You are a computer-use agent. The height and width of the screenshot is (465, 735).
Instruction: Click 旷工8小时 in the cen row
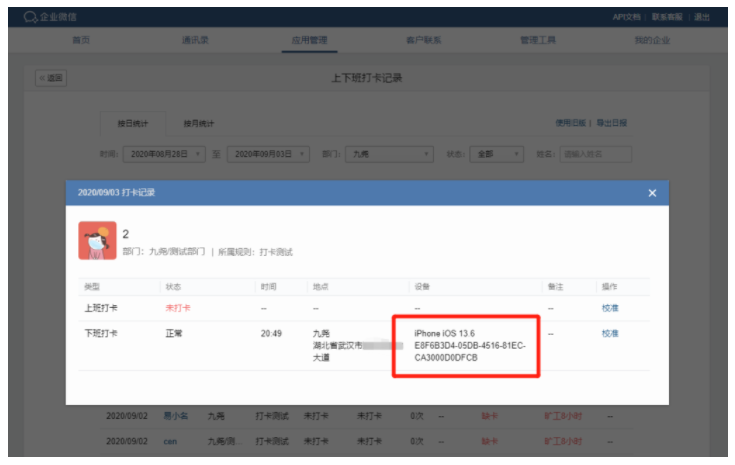coord(563,442)
